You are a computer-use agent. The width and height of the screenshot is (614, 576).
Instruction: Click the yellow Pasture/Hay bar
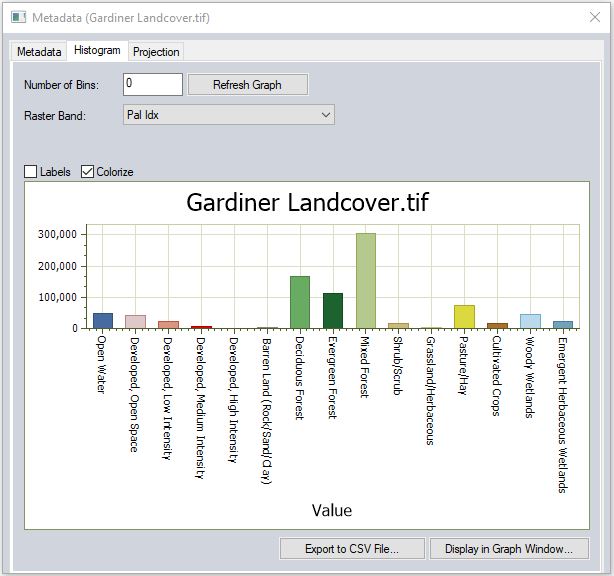pos(464,317)
